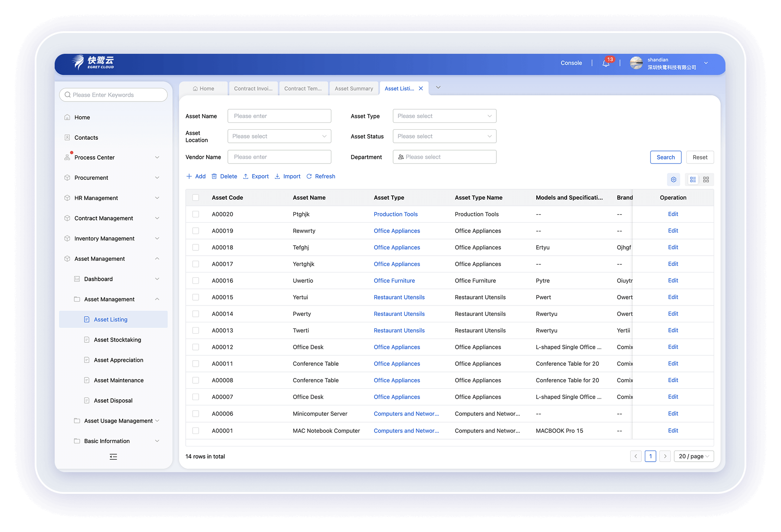The height and width of the screenshot is (532, 781).
Task: Click the Export toolbar icon
Action: pos(246,177)
